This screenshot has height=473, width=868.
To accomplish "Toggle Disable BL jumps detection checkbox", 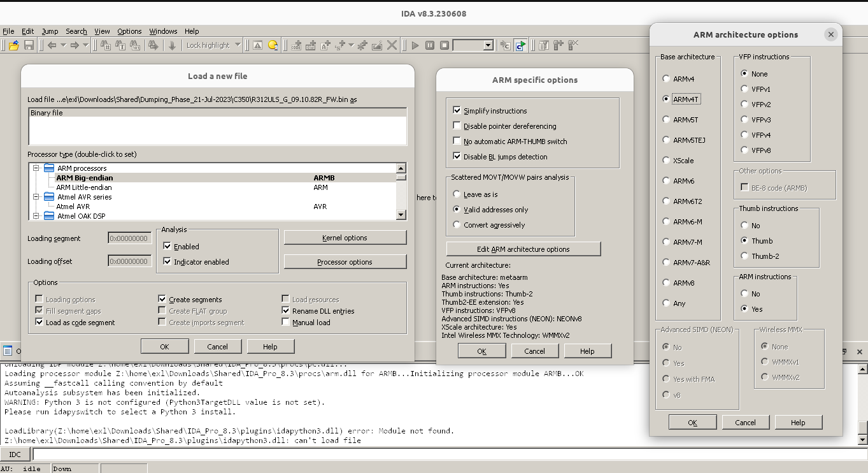I will pyautogui.click(x=457, y=156).
